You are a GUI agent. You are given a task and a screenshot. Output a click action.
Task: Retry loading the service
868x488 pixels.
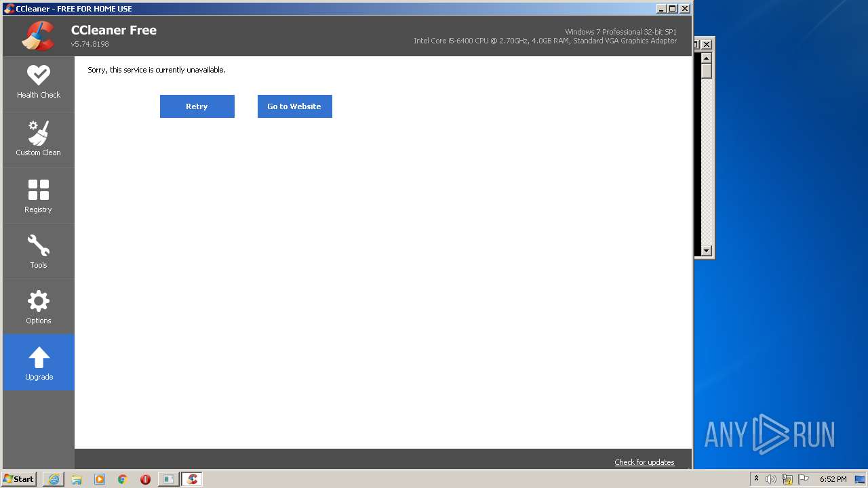click(x=197, y=106)
